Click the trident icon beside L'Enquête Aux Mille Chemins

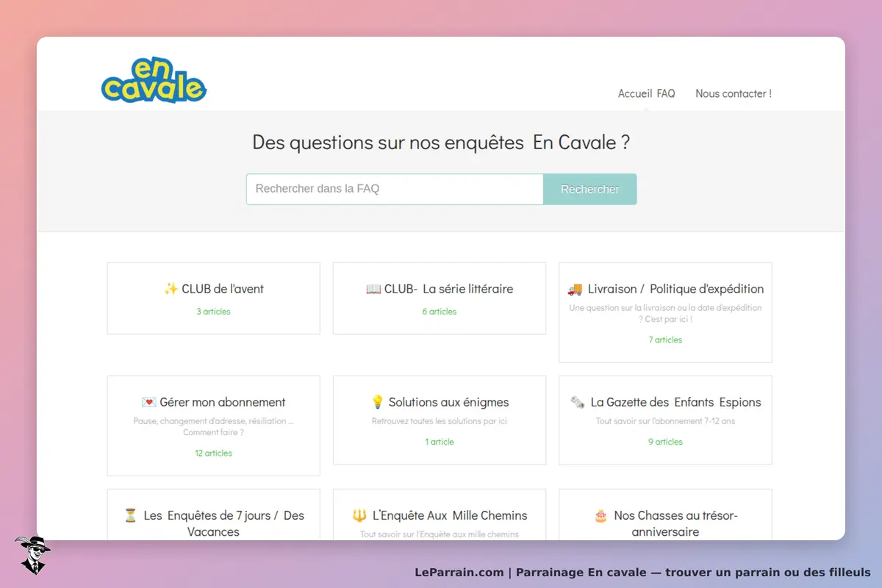pos(359,515)
